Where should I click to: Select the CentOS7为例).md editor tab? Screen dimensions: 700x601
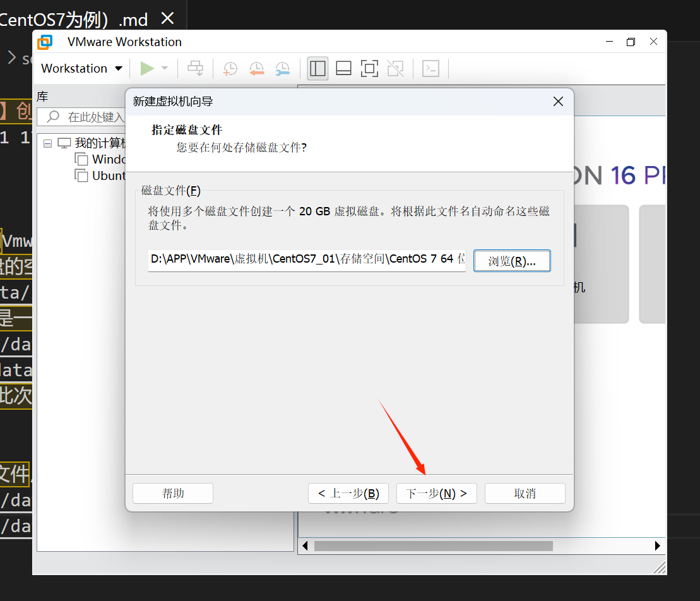pos(74,20)
